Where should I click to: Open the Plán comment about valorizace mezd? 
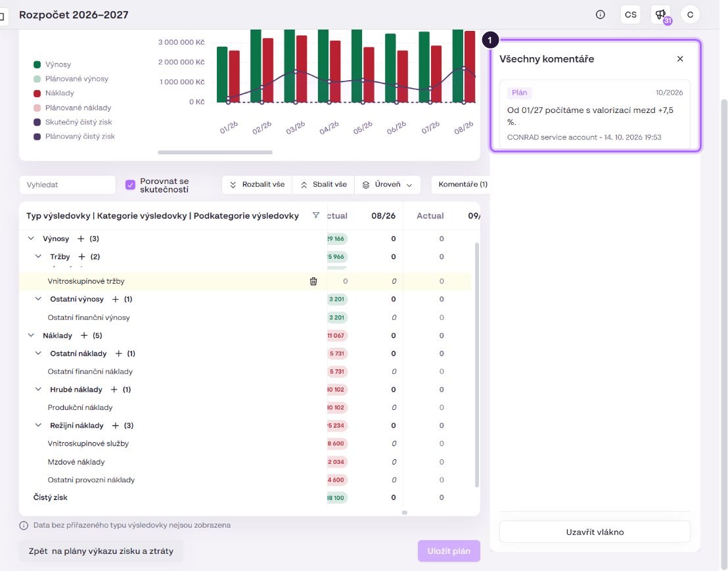(x=595, y=115)
